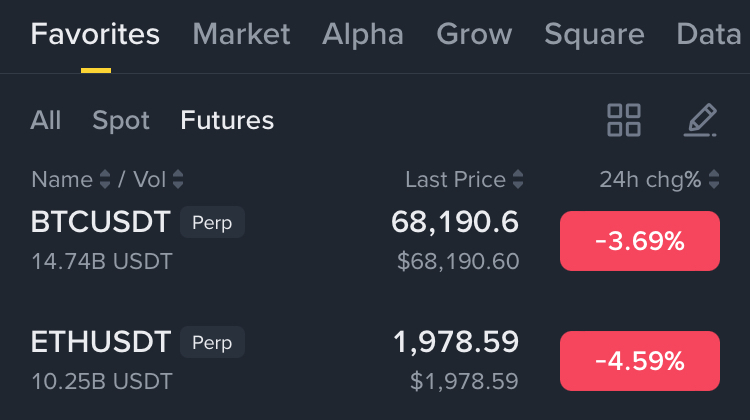
Task: Open the ETHUSDT perpetual pair
Action: (101, 342)
